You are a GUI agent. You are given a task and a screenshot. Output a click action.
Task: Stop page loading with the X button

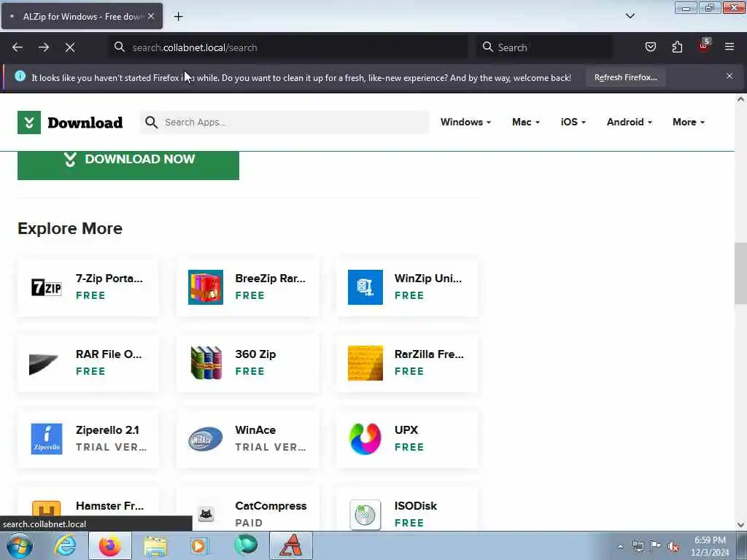pos(70,47)
